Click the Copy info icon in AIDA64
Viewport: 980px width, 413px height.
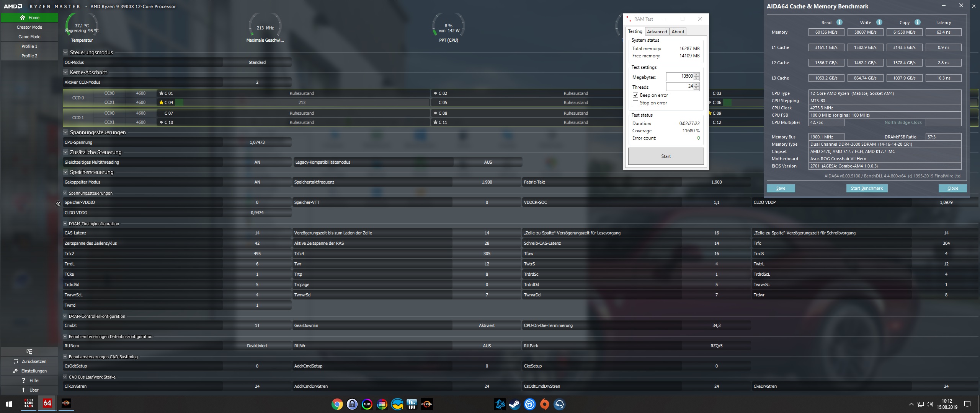coord(917,22)
